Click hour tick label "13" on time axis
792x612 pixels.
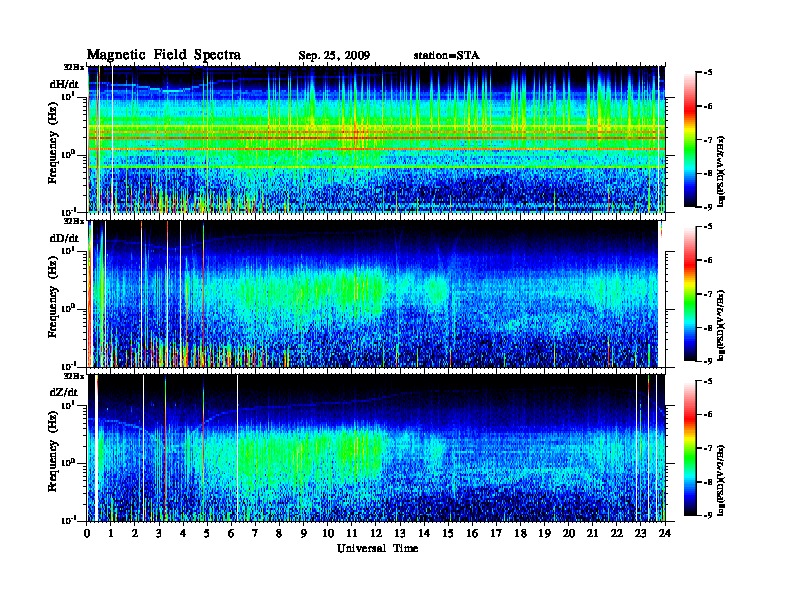coord(400,533)
